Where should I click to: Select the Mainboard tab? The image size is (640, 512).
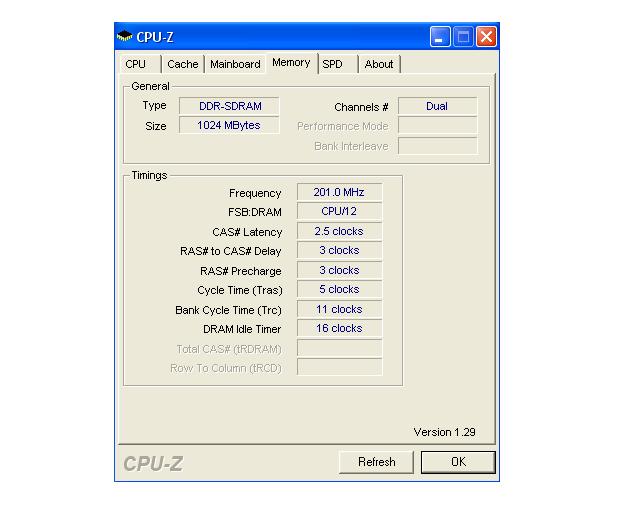(x=235, y=64)
